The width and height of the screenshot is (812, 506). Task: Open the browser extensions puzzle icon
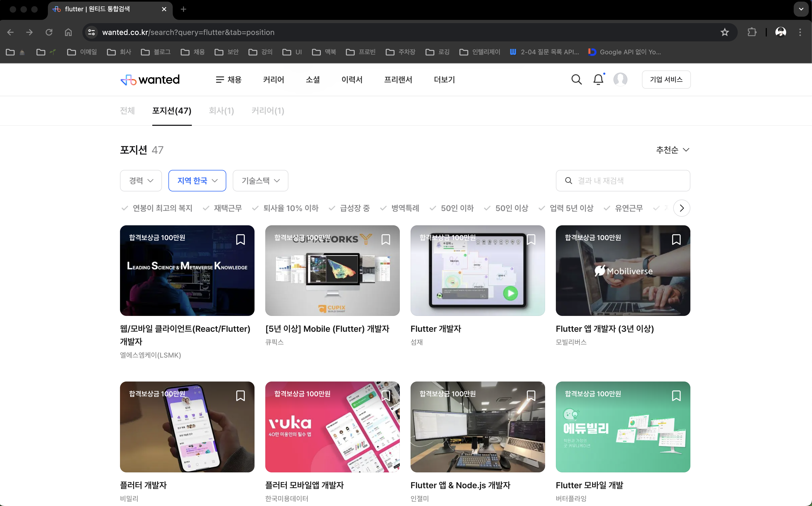(752, 32)
